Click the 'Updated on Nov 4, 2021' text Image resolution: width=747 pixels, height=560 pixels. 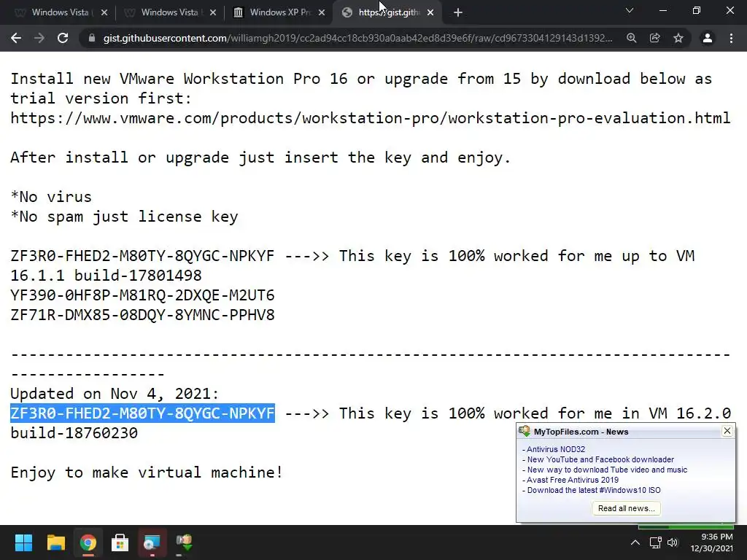click(x=115, y=394)
